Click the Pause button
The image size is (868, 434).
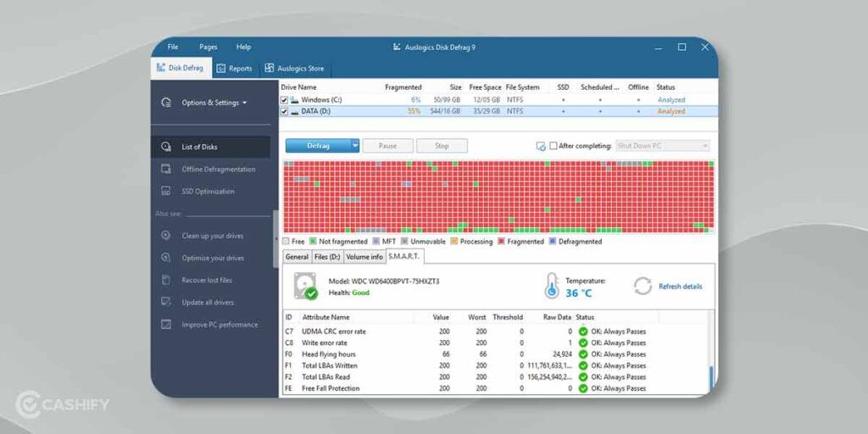pyautogui.click(x=387, y=146)
